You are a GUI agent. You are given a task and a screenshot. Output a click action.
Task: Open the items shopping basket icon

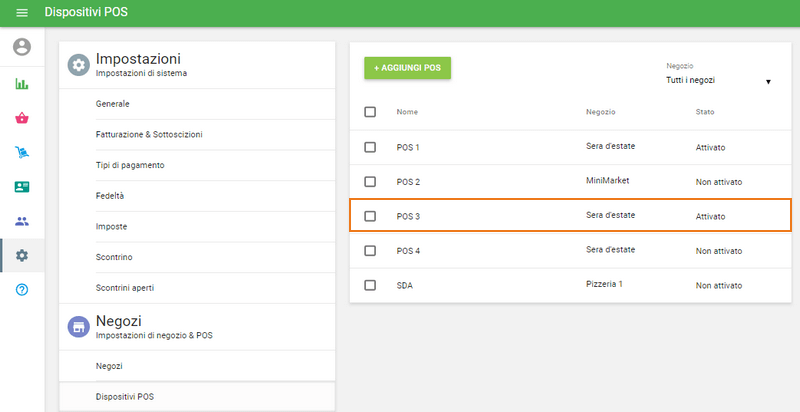point(22,118)
